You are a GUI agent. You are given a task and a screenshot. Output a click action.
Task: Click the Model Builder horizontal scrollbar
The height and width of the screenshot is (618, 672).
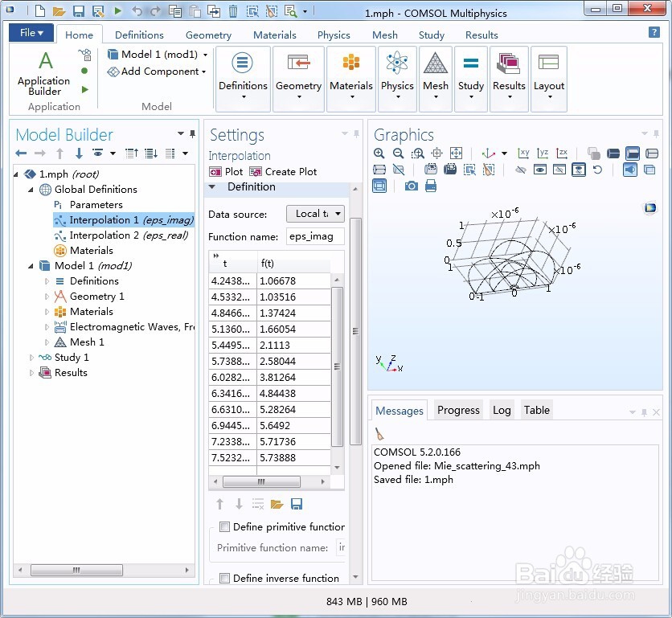click(76, 570)
